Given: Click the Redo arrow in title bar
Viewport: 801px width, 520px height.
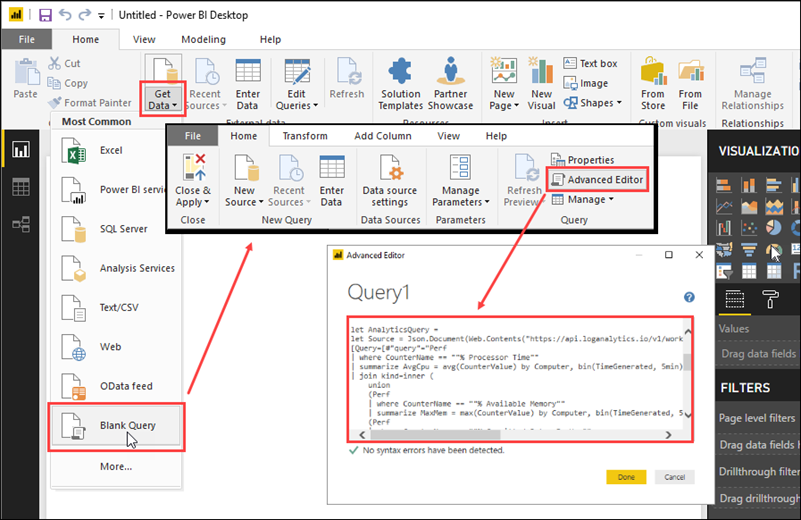Looking at the screenshot, I should (84, 14).
